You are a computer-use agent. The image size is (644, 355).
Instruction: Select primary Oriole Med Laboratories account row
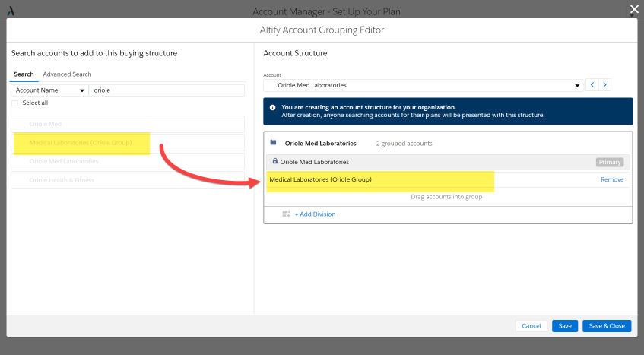[x=448, y=162]
